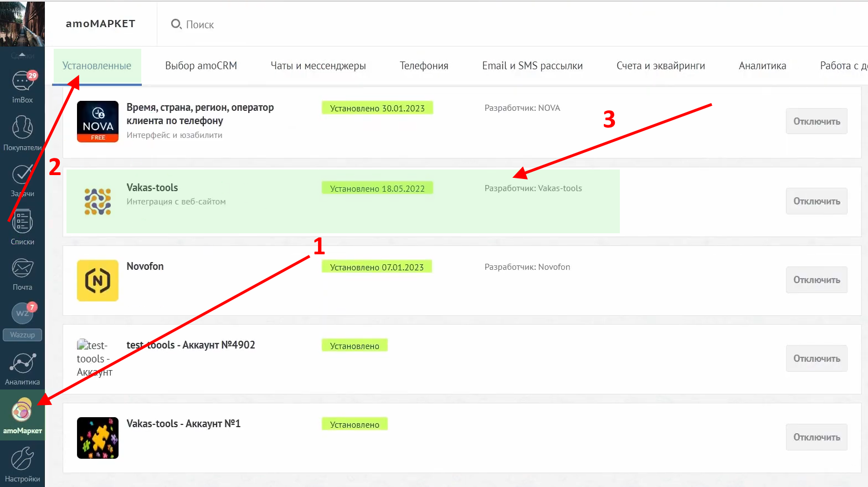Click Отключить for Novofon integration
The width and height of the screenshot is (868, 487).
pos(816,280)
